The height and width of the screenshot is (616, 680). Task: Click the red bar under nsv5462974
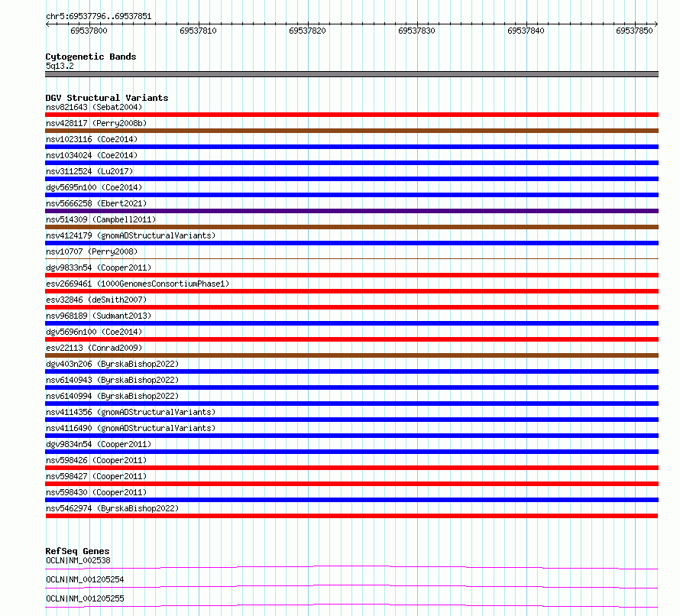click(351, 516)
